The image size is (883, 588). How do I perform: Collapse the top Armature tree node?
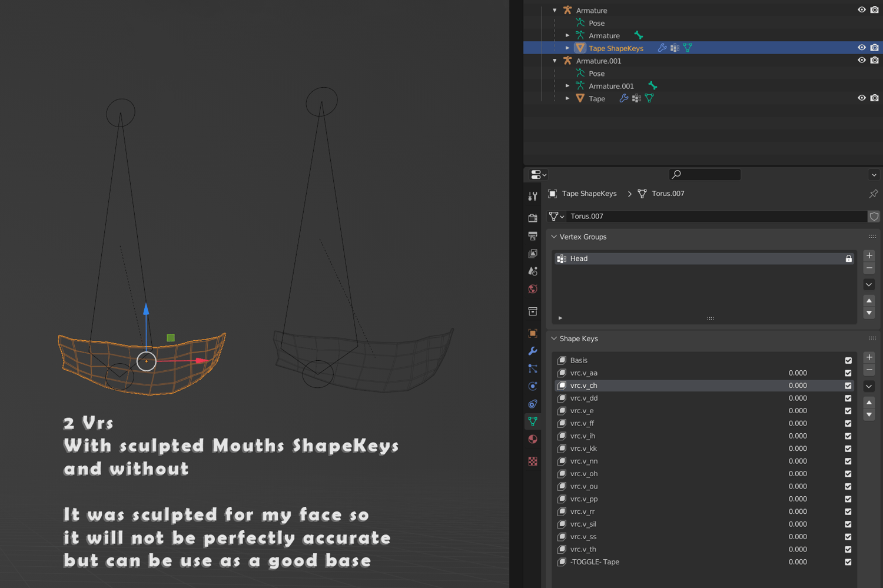(x=555, y=11)
